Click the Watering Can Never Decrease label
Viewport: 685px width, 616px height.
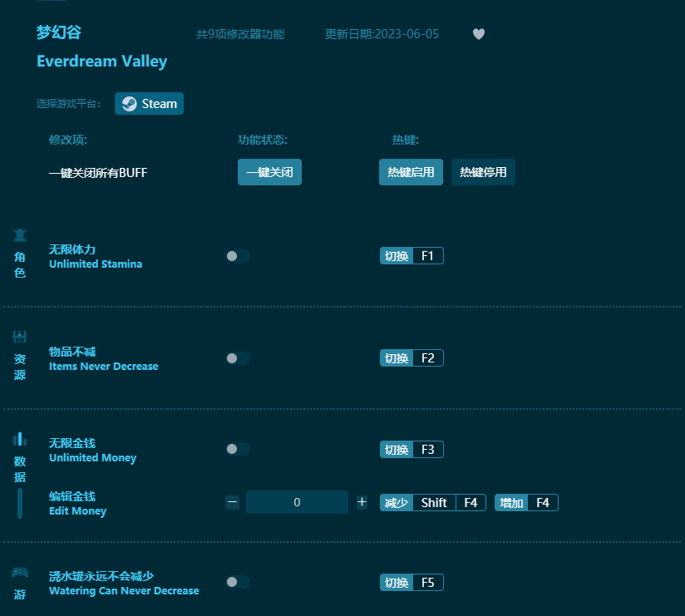point(124,591)
